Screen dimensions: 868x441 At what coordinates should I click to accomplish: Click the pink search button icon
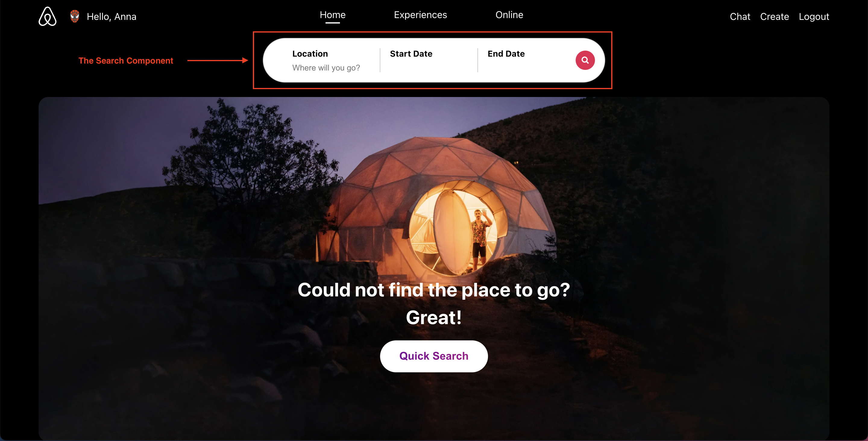[x=585, y=60]
